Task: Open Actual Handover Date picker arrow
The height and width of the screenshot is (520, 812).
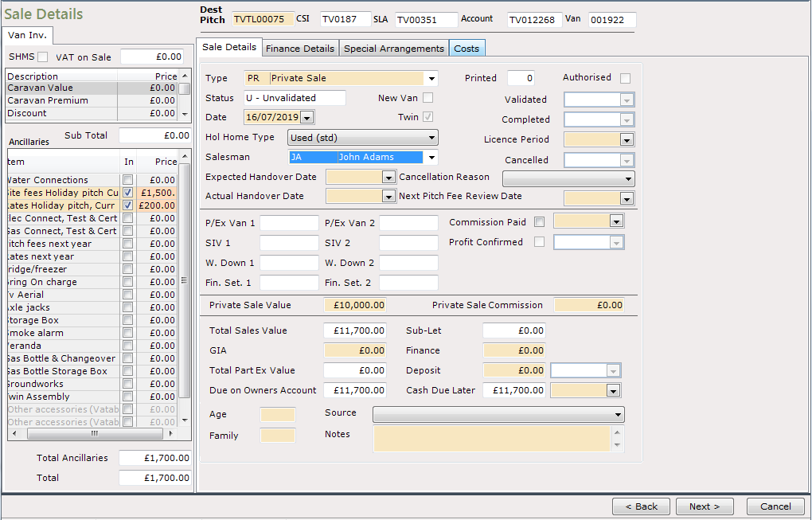Action: 389,197
